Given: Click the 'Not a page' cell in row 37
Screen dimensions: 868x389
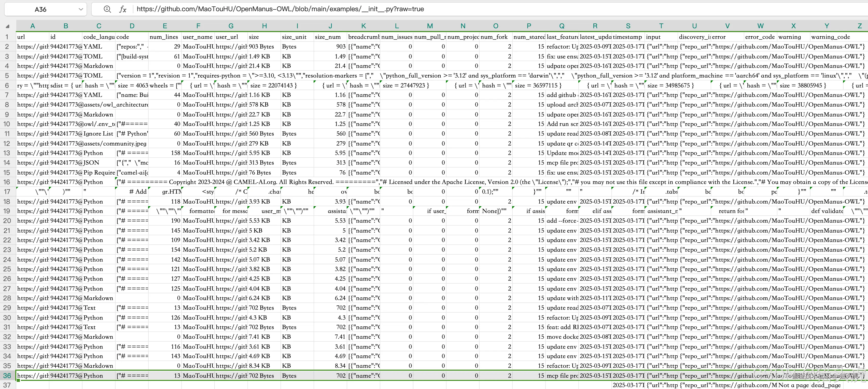Looking at the screenshot, I should [793, 385].
